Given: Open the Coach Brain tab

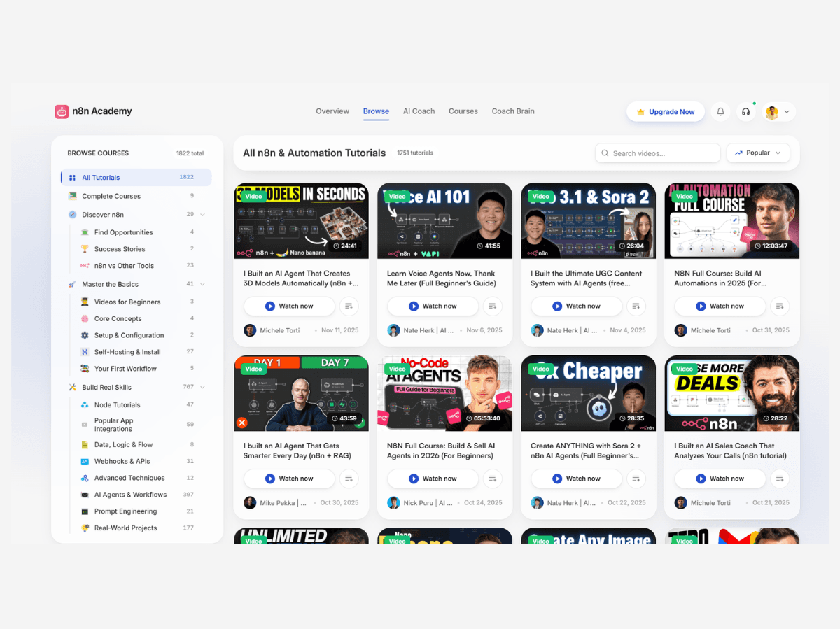Looking at the screenshot, I should pos(513,111).
